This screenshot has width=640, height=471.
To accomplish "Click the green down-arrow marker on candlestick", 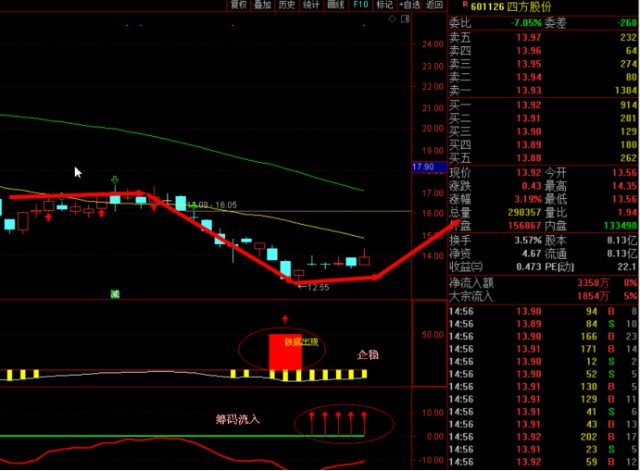I will click(115, 180).
